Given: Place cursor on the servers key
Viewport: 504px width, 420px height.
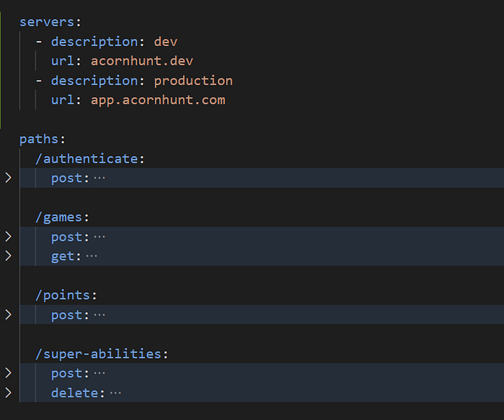Looking at the screenshot, I should point(47,22).
